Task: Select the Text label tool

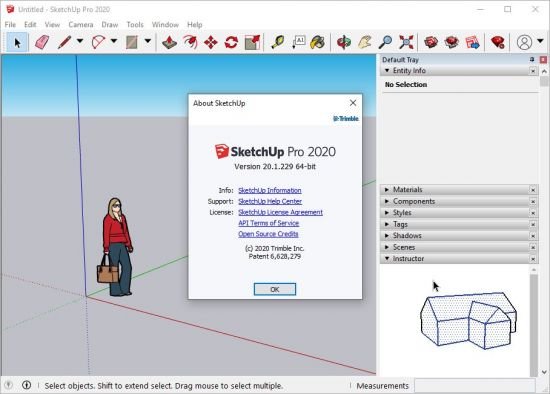Action: pyautogui.click(x=299, y=42)
